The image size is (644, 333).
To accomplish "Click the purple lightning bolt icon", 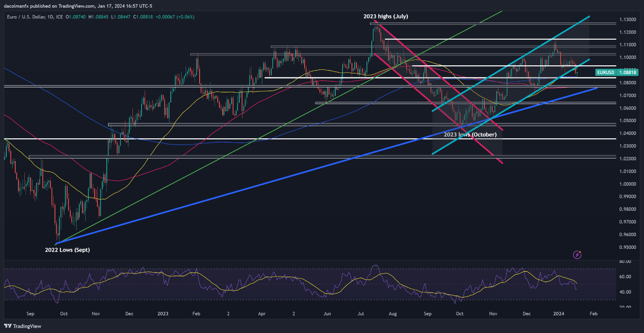I will [577, 255].
